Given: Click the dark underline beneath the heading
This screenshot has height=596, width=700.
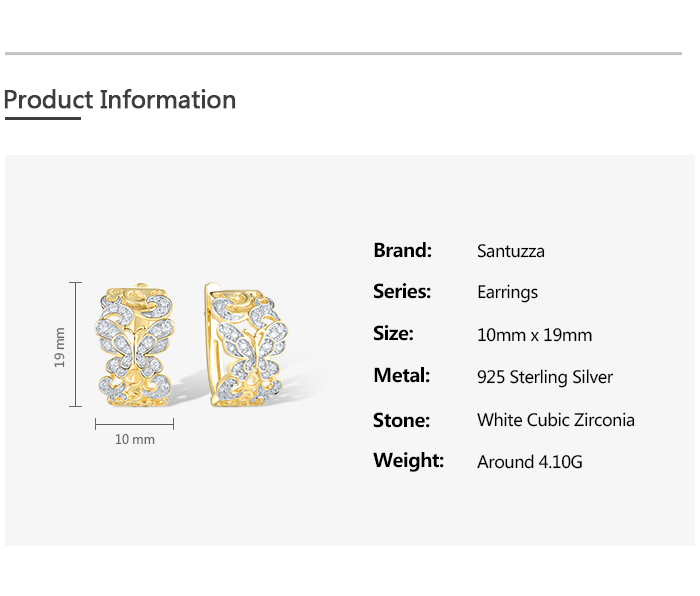Looking at the screenshot, I should click(x=42, y=118).
